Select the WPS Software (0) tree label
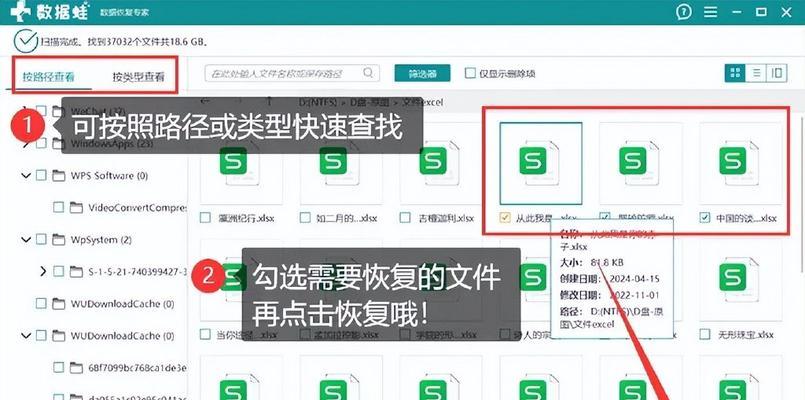The image size is (805, 400). coord(109,176)
